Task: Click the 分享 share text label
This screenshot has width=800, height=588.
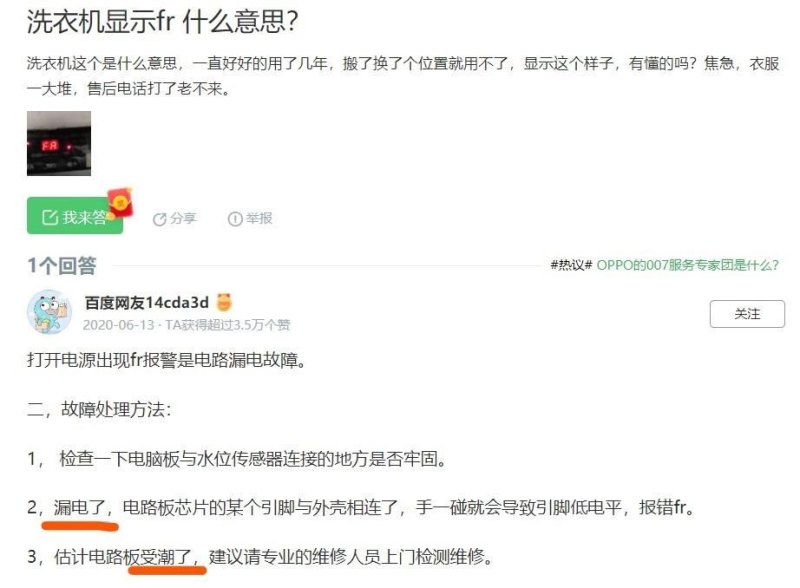Action: 183,219
